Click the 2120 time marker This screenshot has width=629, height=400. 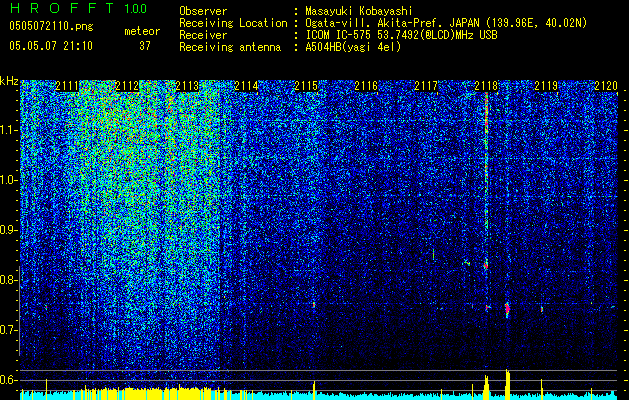click(606, 86)
